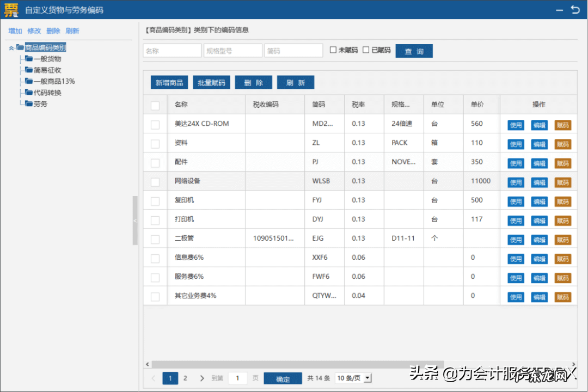This screenshot has height=392, width=588.
Task: Type in the 名称 search input field
Action: pyautogui.click(x=171, y=50)
